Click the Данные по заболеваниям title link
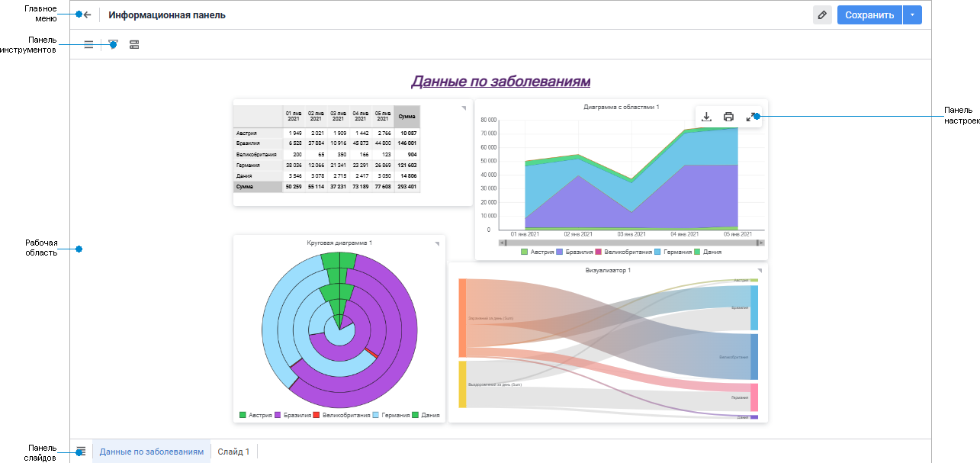 501,81
